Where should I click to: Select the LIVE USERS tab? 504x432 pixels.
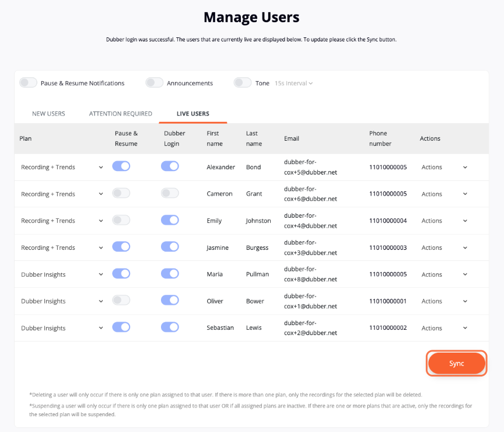pyautogui.click(x=193, y=114)
